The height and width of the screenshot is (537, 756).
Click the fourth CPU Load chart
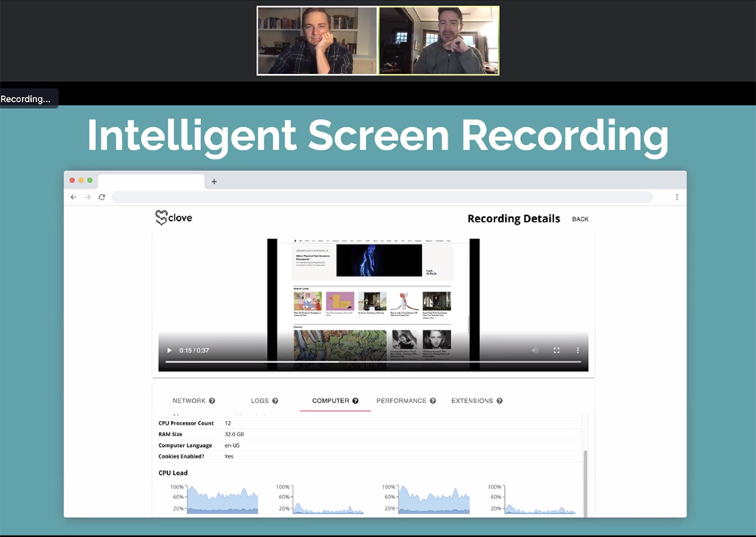[532, 499]
